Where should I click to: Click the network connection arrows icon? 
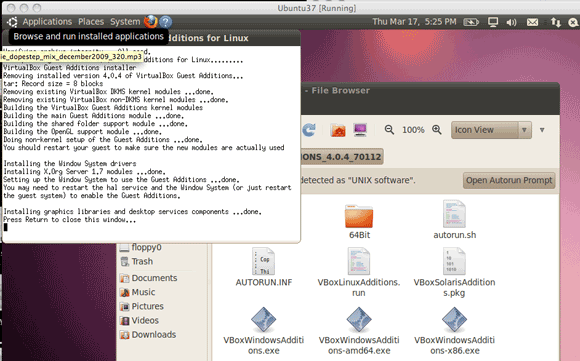tap(555, 22)
